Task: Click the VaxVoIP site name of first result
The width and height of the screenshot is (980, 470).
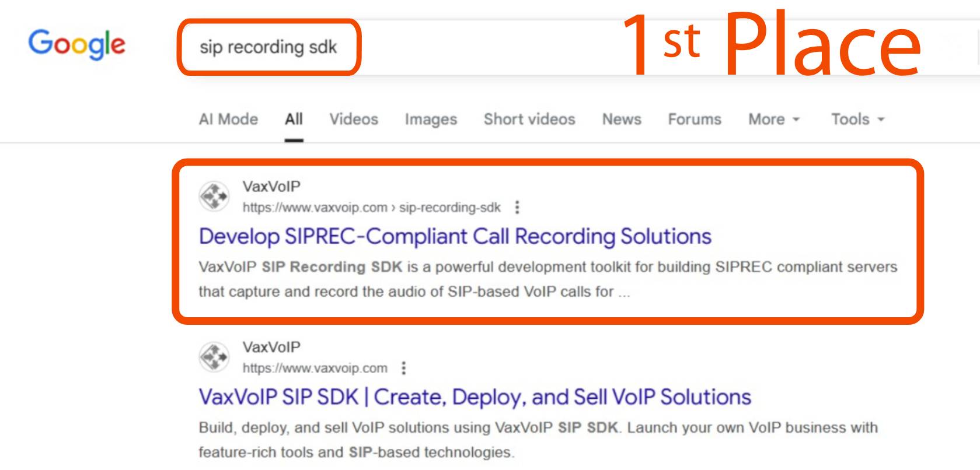Action: [x=271, y=187]
